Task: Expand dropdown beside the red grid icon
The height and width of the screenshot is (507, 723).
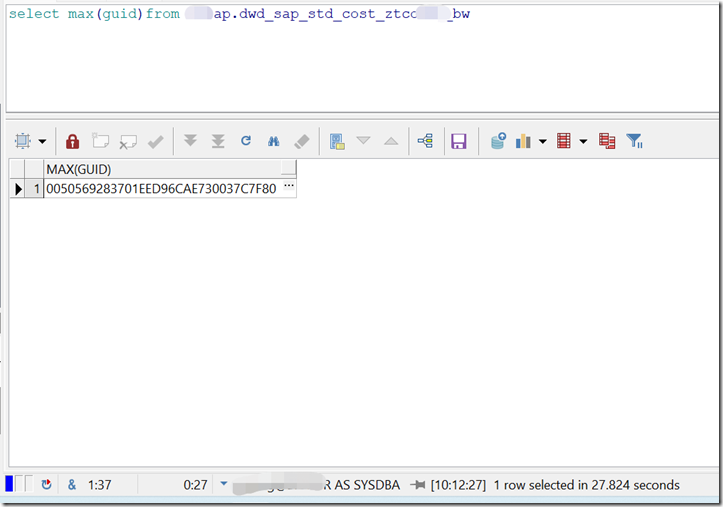Action: click(583, 141)
